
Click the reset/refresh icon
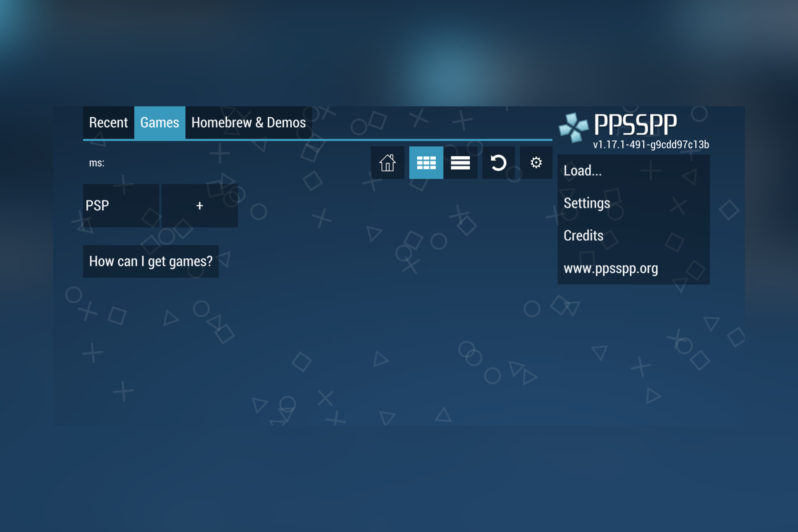[x=499, y=162]
